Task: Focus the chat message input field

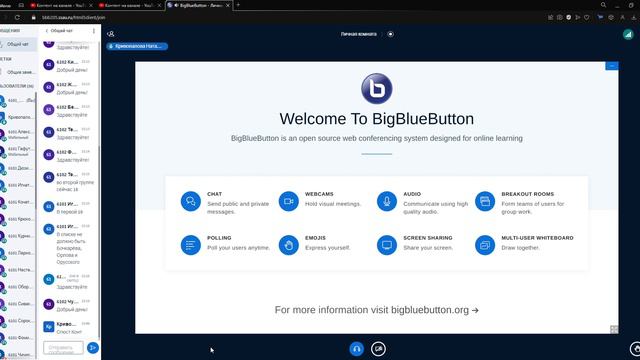Action: [63, 348]
